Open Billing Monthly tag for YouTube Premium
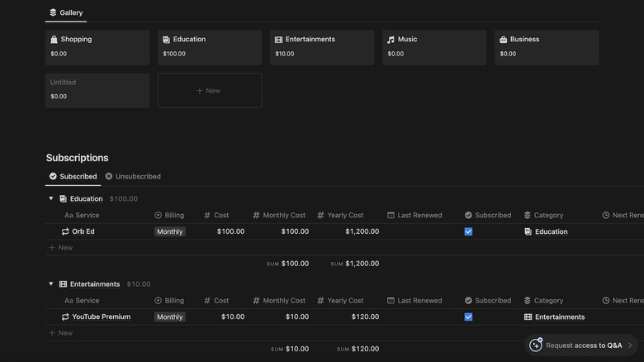Screen dimensions: 644x362 (169, 317)
